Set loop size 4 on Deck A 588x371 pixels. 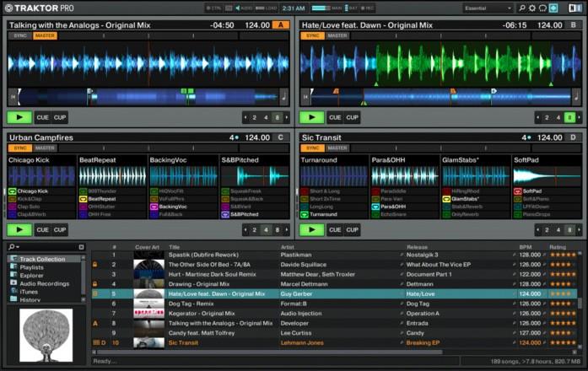267,118
